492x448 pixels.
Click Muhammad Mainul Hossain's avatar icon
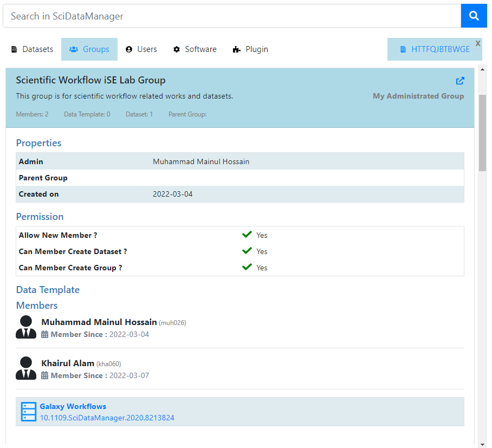point(26,327)
